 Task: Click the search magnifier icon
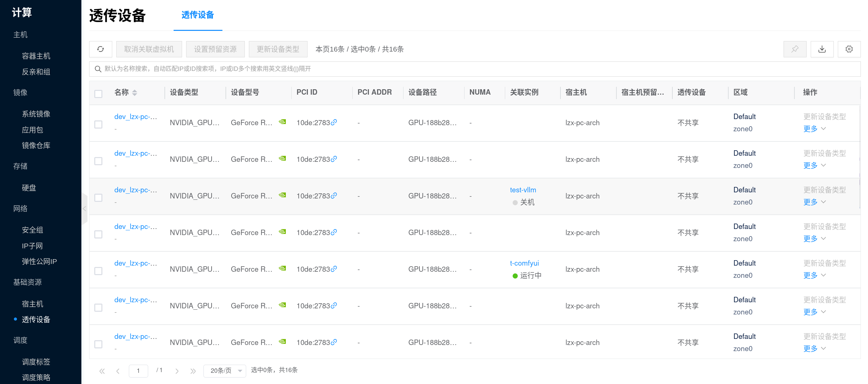pos(98,69)
